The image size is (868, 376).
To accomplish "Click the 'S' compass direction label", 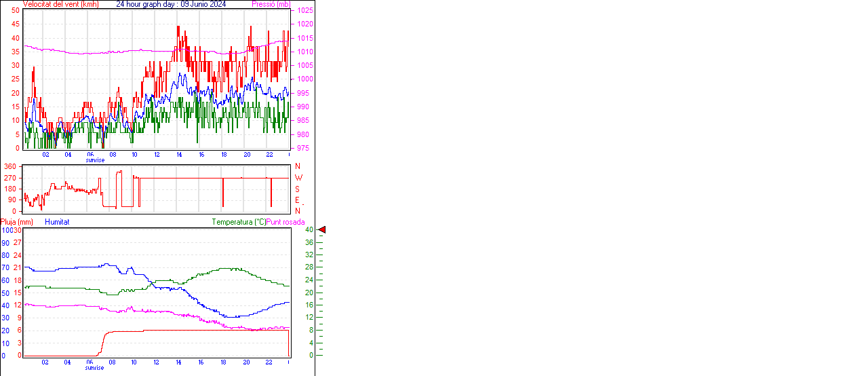I will (297, 189).
